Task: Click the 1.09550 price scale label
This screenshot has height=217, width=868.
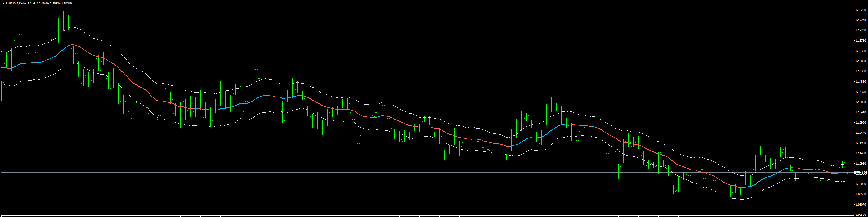Action: (861, 194)
